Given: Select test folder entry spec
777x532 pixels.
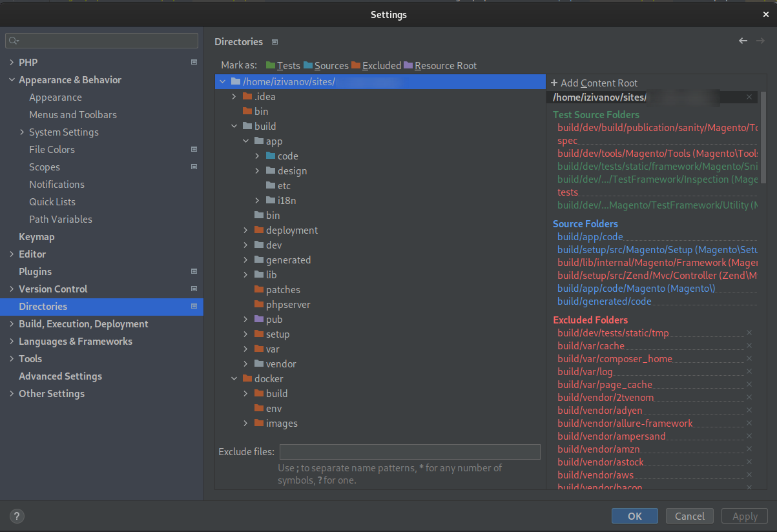Looking at the screenshot, I should (x=567, y=141).
